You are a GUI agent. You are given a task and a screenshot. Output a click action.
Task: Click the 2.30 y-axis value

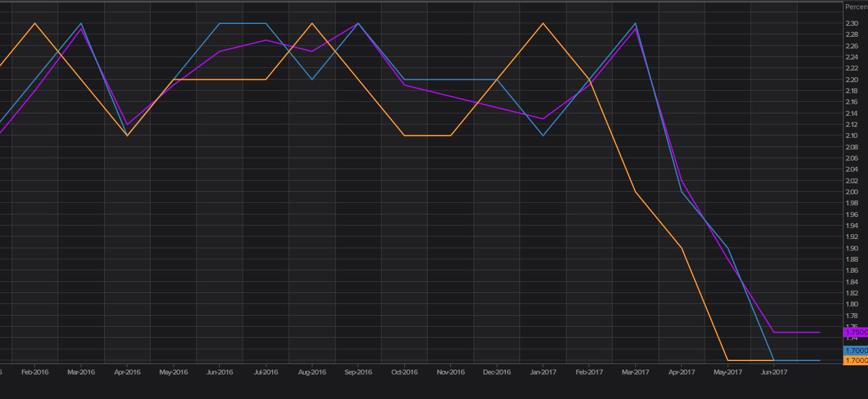coord(852,24)
